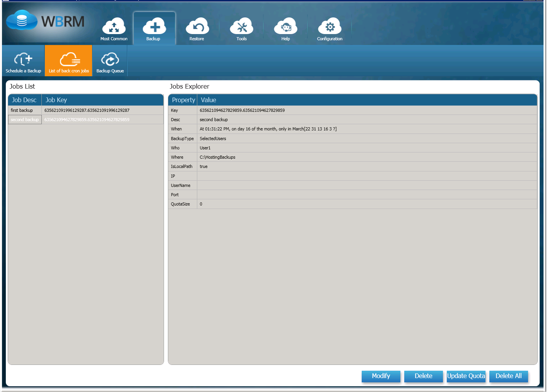Click the Value column header
The width and height of the screenshot is (547, 392).
click(367, 100)
